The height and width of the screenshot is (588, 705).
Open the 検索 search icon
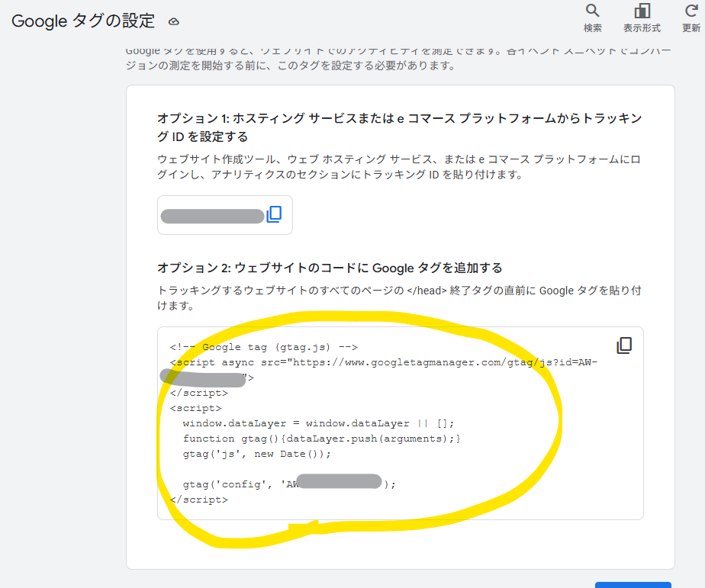(592, 18)
